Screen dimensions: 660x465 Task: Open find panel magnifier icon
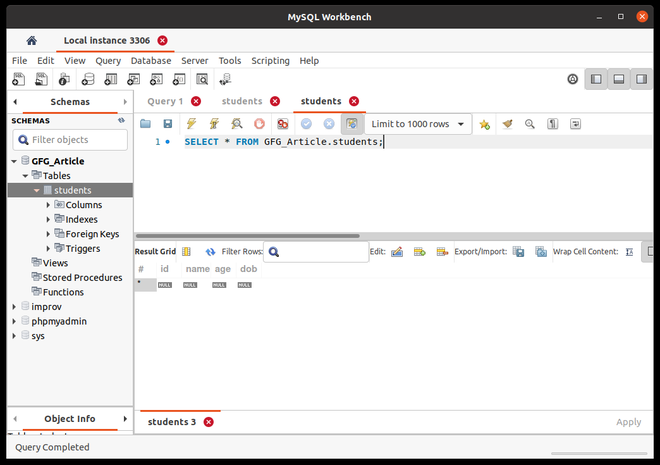coord(530,124)
